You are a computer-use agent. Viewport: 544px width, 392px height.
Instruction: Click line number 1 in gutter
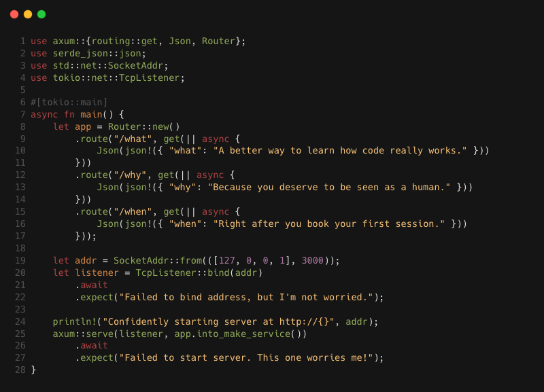pos(23,41)
